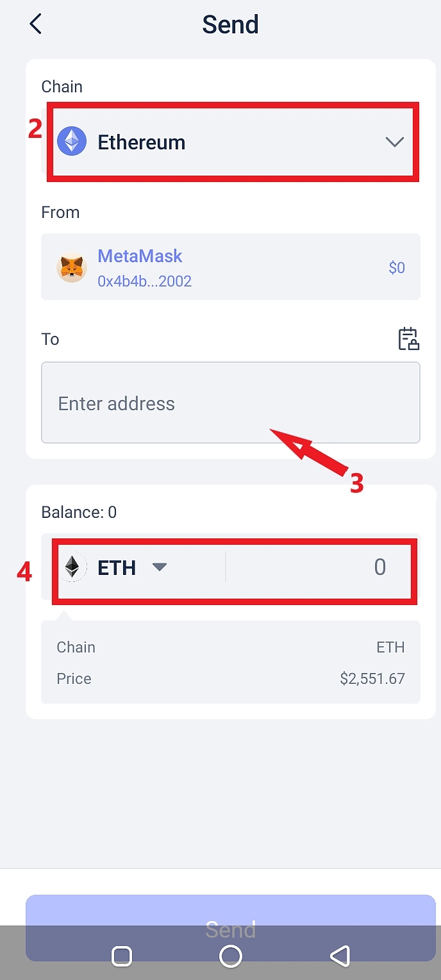The height and width of the screenshot is (980, 441).
Task: Tap the back arrow at top left
Action: pyautogui.click(x=36, y=24)
